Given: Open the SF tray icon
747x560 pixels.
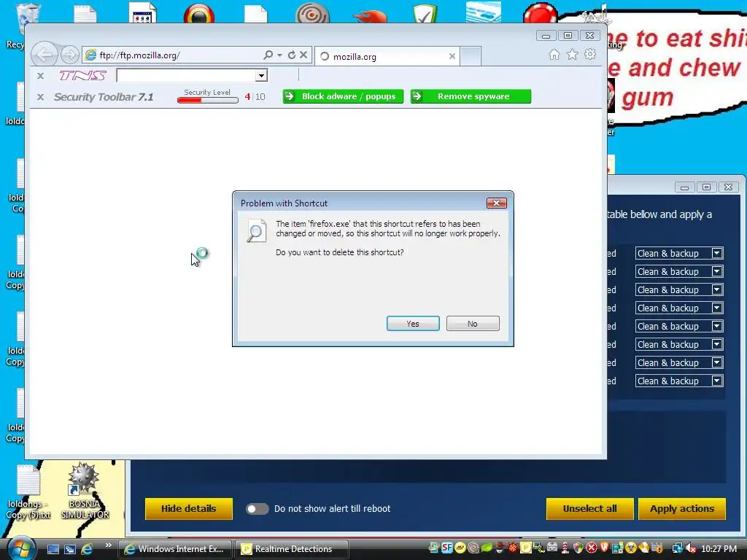Looking at the screenshot, I should pyautogui.click(x=447, y=548).
